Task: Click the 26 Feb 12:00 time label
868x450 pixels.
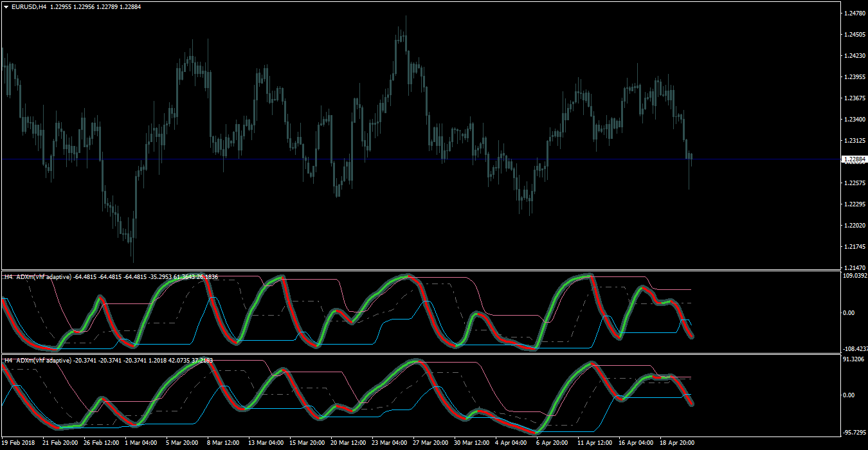Action: 102,443
